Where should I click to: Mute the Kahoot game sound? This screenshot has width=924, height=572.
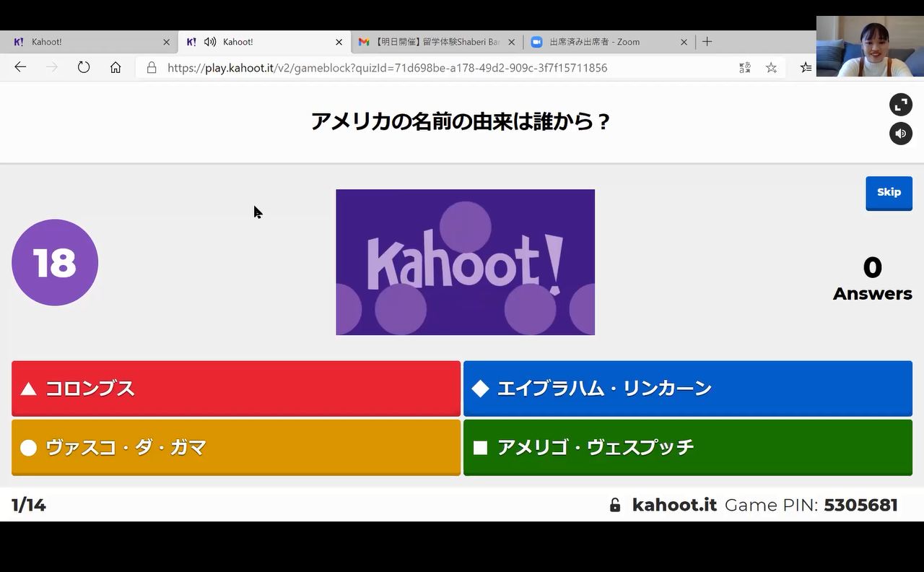[x=901, y=134]
